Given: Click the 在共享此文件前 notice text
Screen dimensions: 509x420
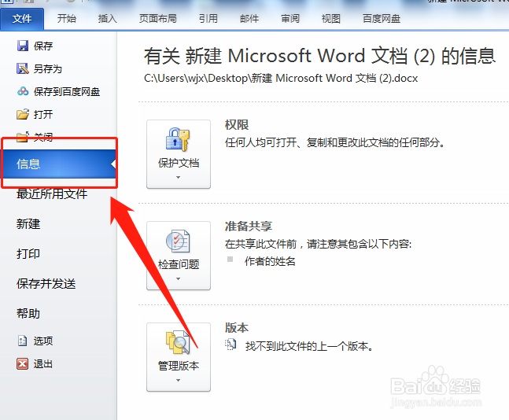Looking at the screenshot, I should click(x=318, y=244).
